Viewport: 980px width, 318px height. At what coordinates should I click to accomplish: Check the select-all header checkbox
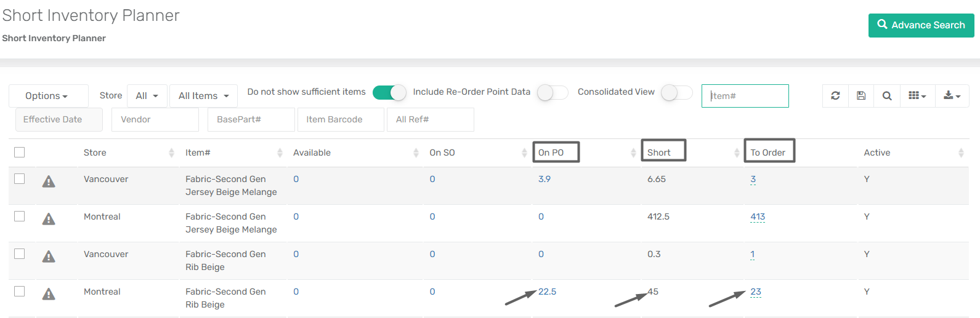pos(20,152)
